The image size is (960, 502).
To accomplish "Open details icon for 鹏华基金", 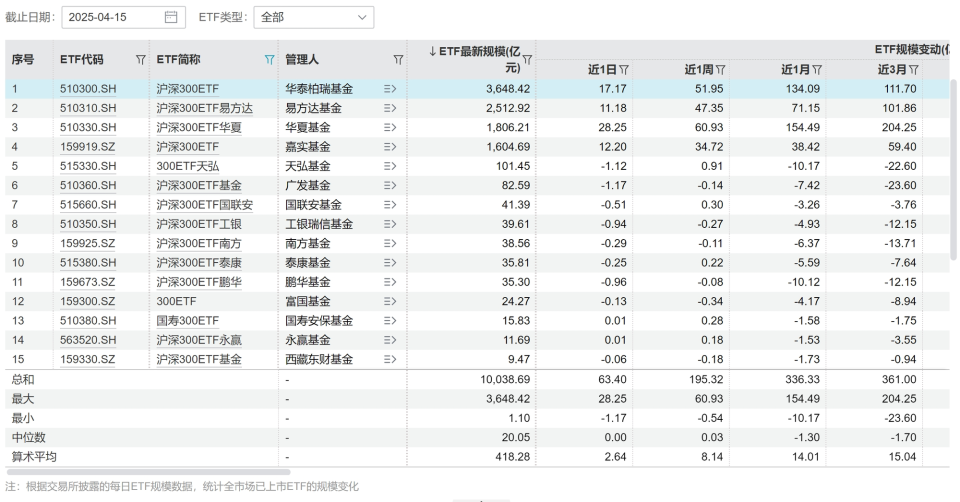I will (390, 282).
